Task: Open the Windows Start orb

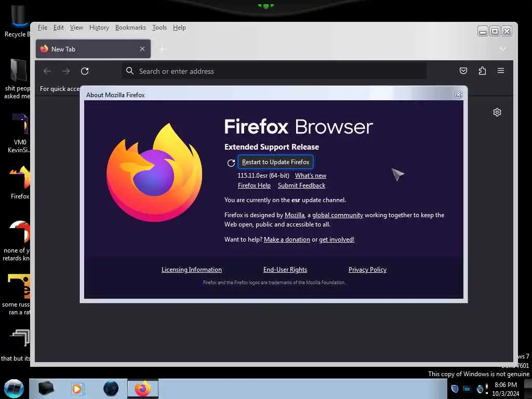Action: tap(14, 389)
